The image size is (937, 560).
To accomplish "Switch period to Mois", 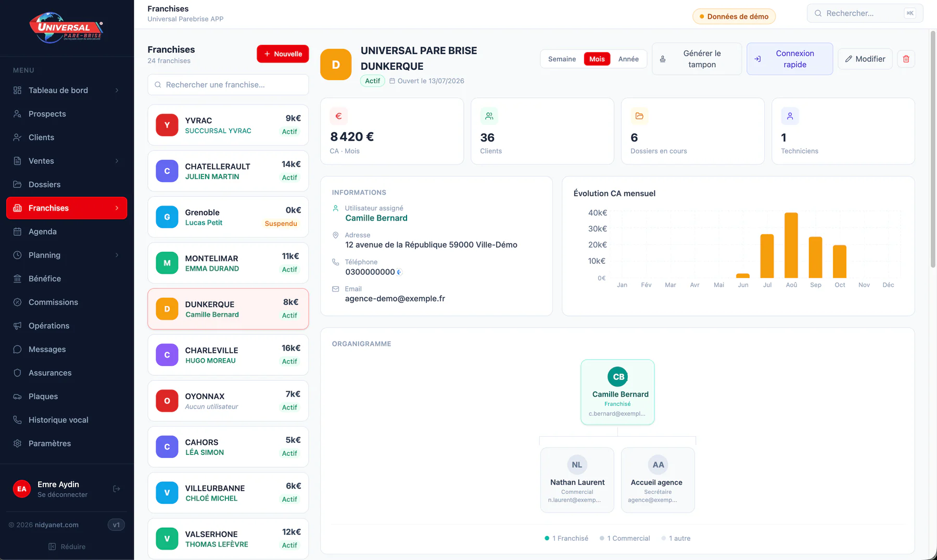I will point(597,59).
